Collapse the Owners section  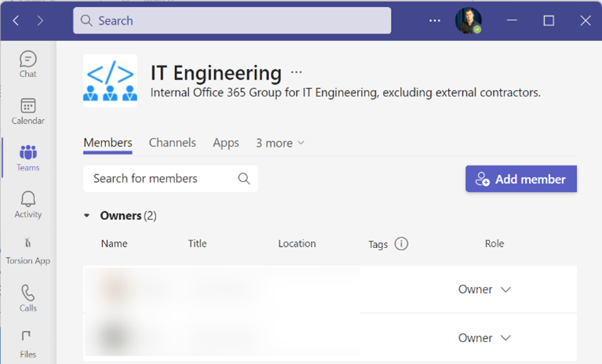87,216
